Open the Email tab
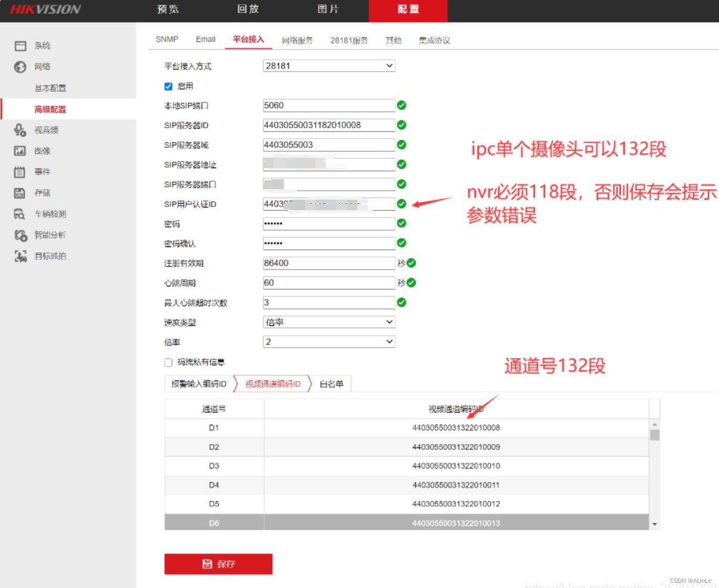This screenshot has height=588, width=719. [206, 39]
